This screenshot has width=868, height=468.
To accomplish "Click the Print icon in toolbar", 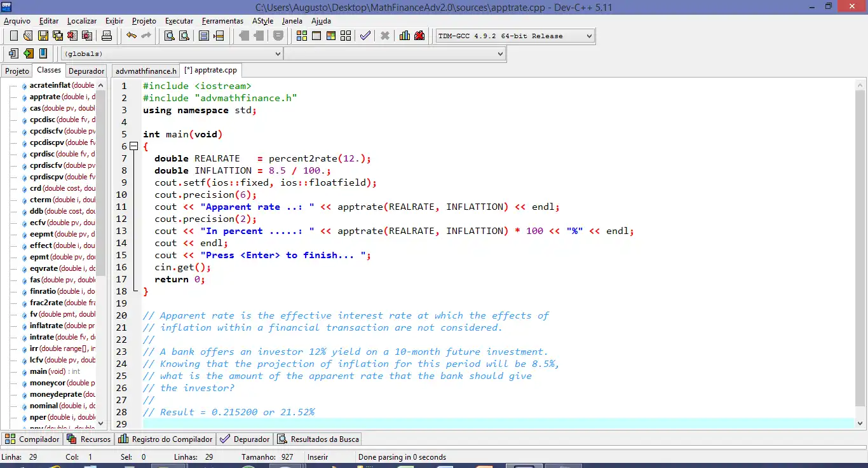I will [x=107, y=36].
